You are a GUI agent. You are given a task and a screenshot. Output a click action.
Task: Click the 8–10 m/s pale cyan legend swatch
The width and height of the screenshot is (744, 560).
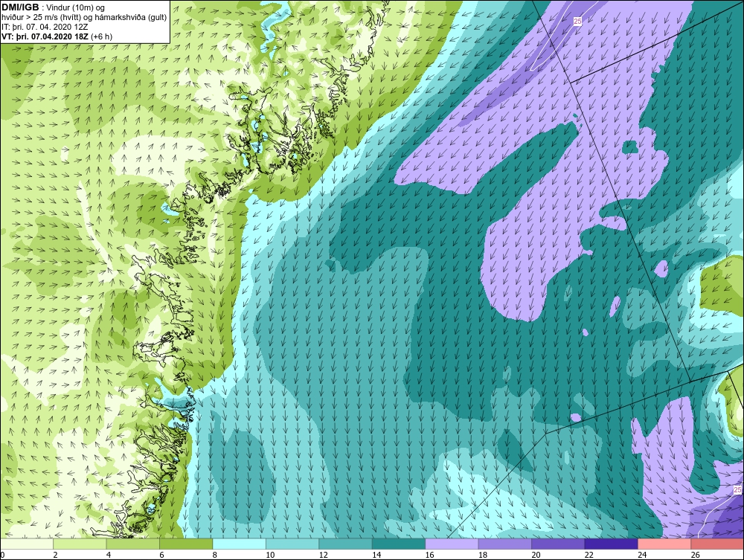pos(239,544)
